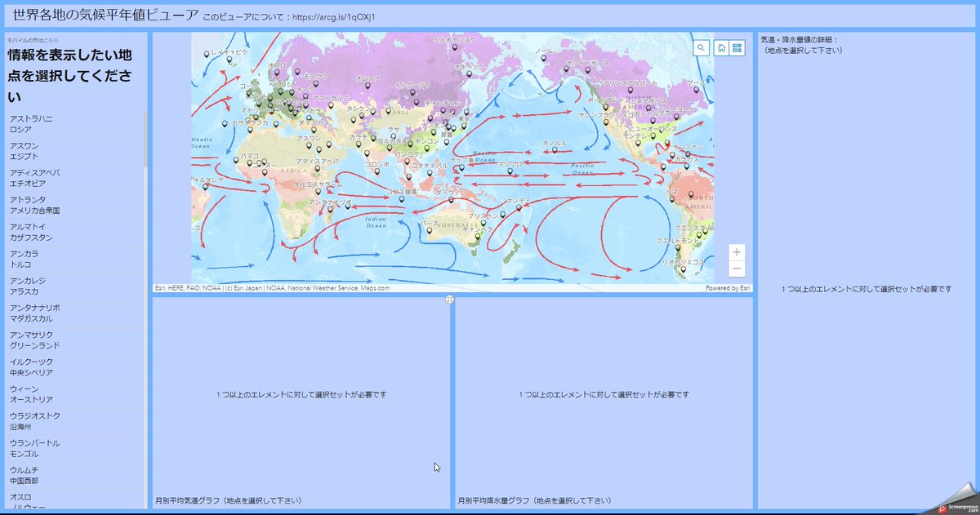Viewport: 980px width, 515px height.
Task: Click the 世界各地の気候平年値ビューア title
Action: [106, 15]
